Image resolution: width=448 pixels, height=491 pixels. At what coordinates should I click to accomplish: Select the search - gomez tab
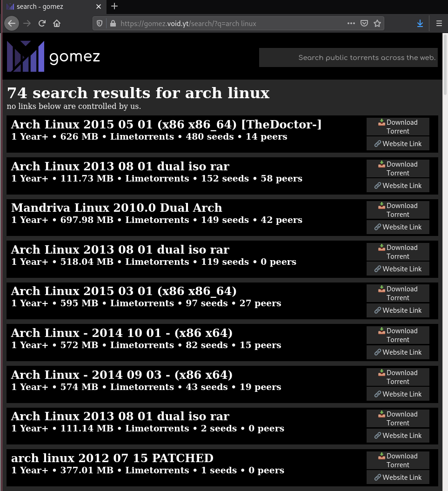click(x=54, y=7)
